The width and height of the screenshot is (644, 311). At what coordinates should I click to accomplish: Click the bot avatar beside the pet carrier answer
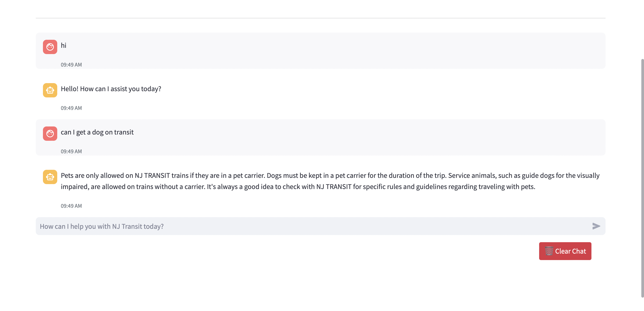pyautogui.click(x=50, y=177)
